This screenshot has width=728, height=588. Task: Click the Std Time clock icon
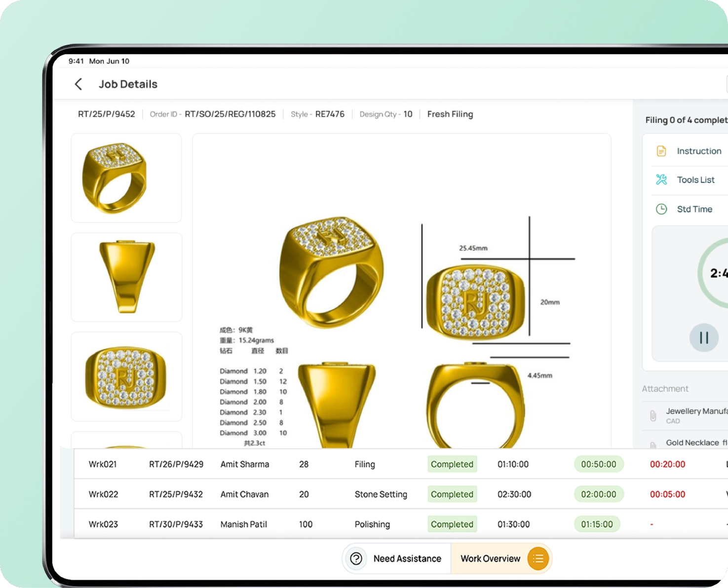click(661, 209)
